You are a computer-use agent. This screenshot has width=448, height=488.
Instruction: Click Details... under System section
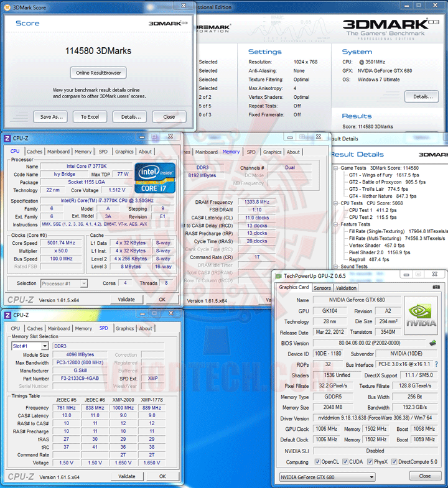pos(422,96)
